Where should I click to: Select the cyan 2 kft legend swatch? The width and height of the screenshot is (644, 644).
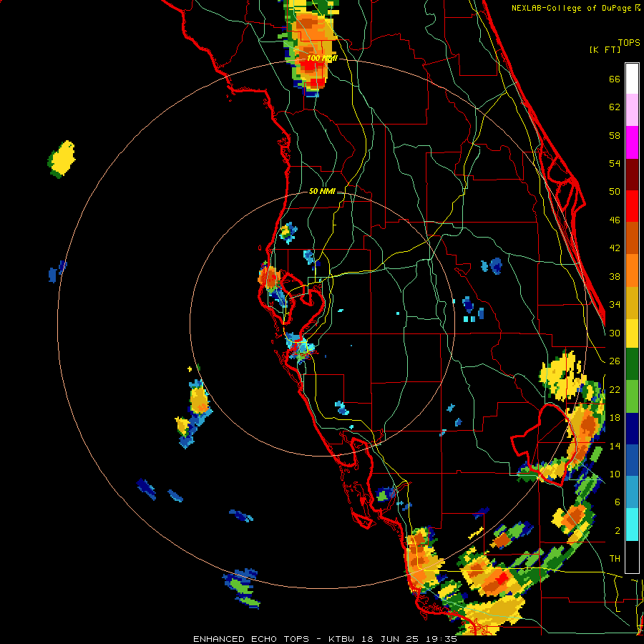click(x=632, y=525)
